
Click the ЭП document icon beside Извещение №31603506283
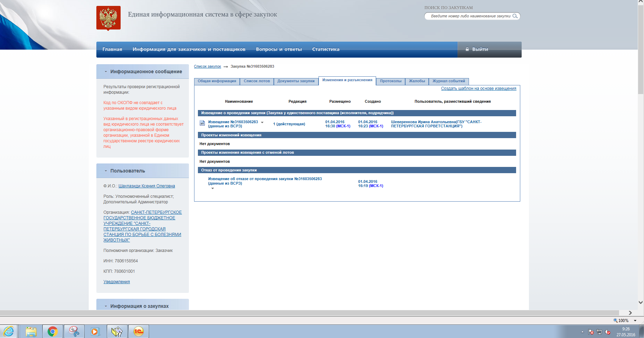click(x=202, y=123)
